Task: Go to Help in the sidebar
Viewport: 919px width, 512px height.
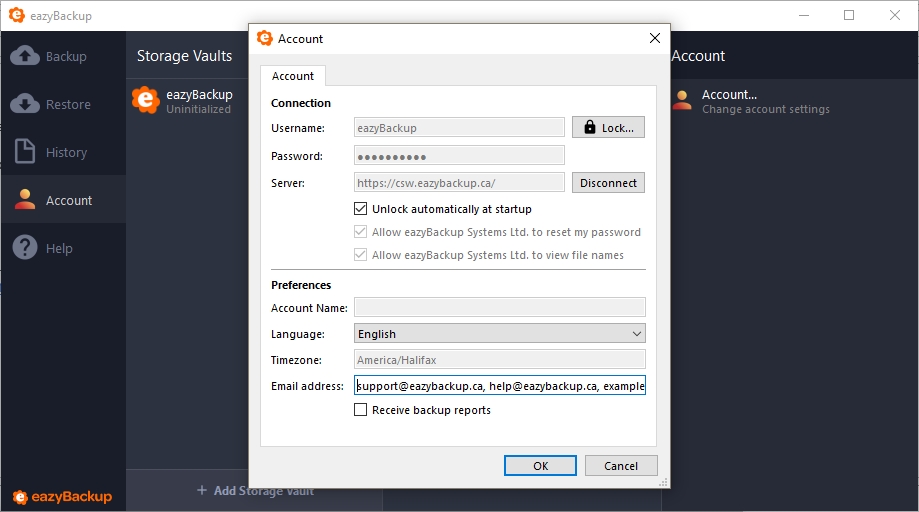Action: tap(63, 248)
